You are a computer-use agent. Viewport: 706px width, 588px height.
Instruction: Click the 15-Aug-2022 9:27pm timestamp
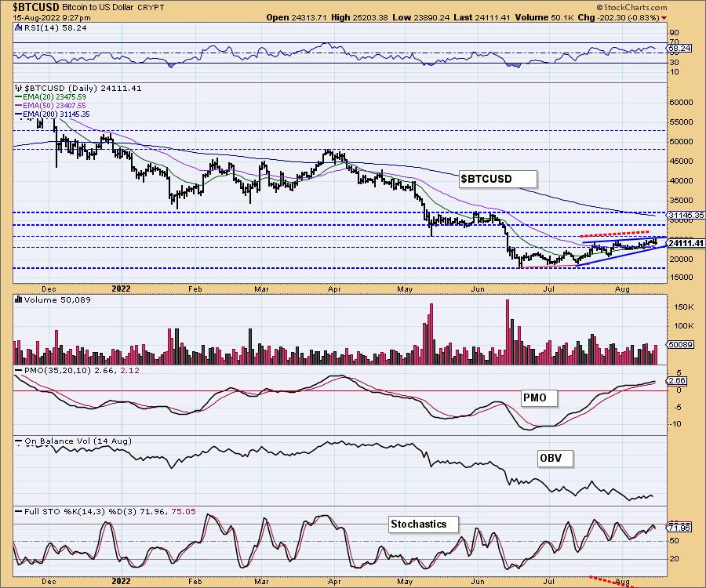point(52,18)
